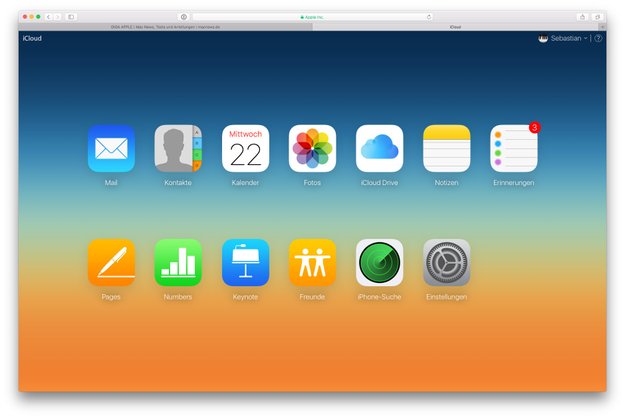Image resolution: width=625 pixels, height=418 pixels.
Task: Add a new tab with plus button
Action: [x=602, y=27]
